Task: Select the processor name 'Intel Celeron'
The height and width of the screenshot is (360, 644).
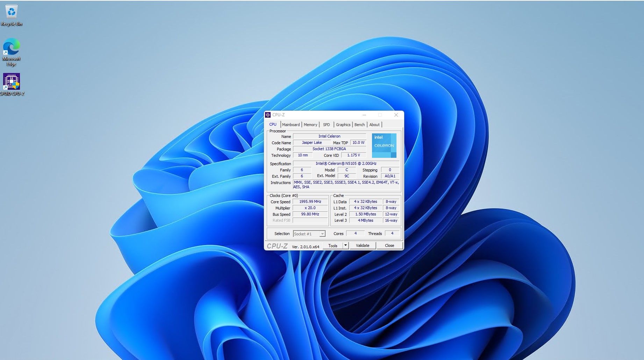Action: pyautogui.click(x=329, y=136)
